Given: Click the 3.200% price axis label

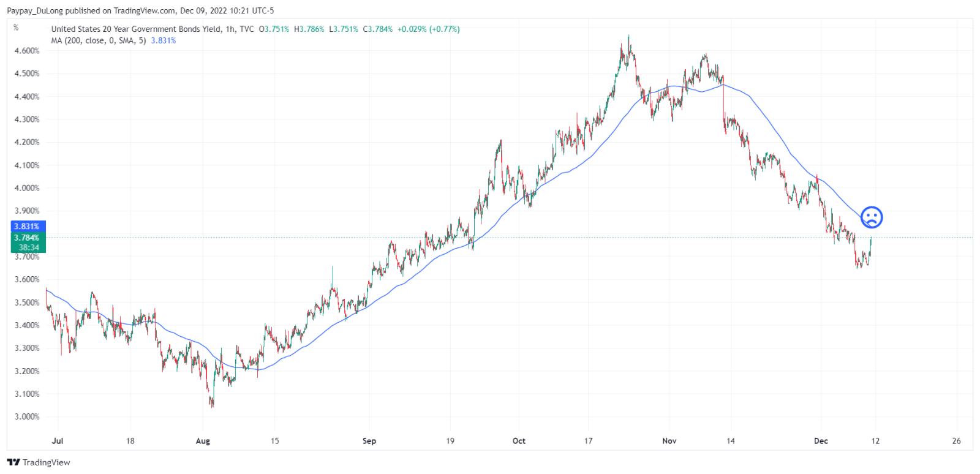Looking at the screenshot, I should coord(27,371).
